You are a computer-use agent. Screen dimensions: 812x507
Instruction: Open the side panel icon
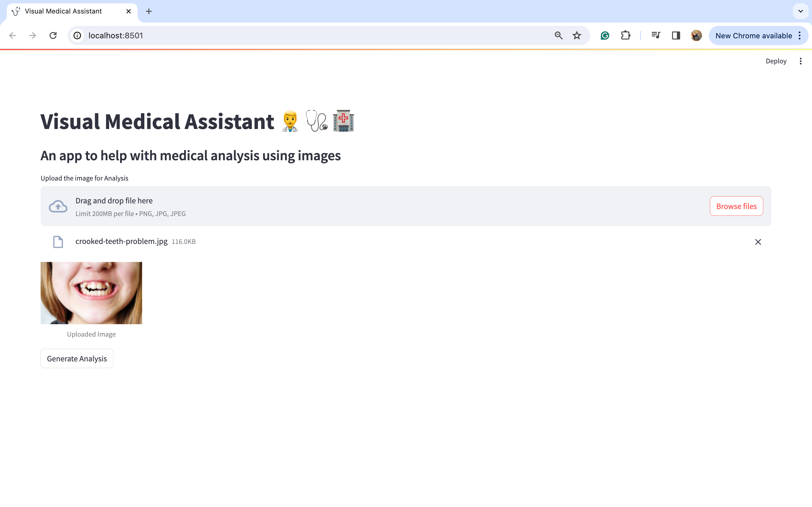[676, 35]
